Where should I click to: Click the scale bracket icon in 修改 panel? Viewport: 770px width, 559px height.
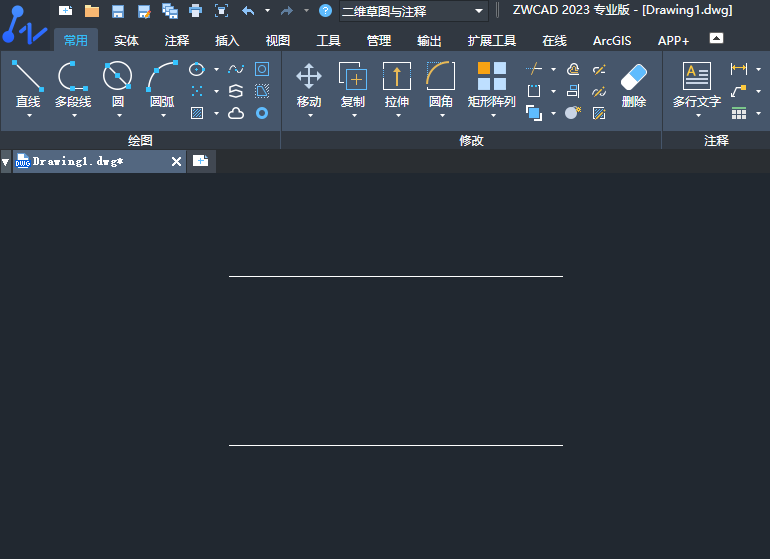534,91
